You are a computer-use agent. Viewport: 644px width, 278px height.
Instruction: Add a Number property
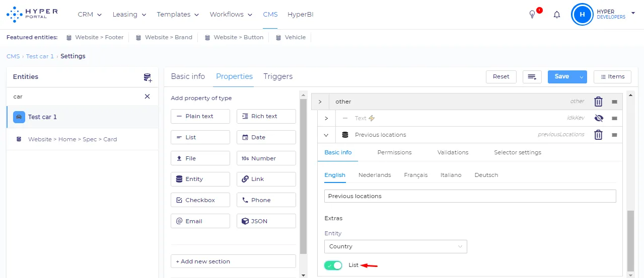[266, 158]
